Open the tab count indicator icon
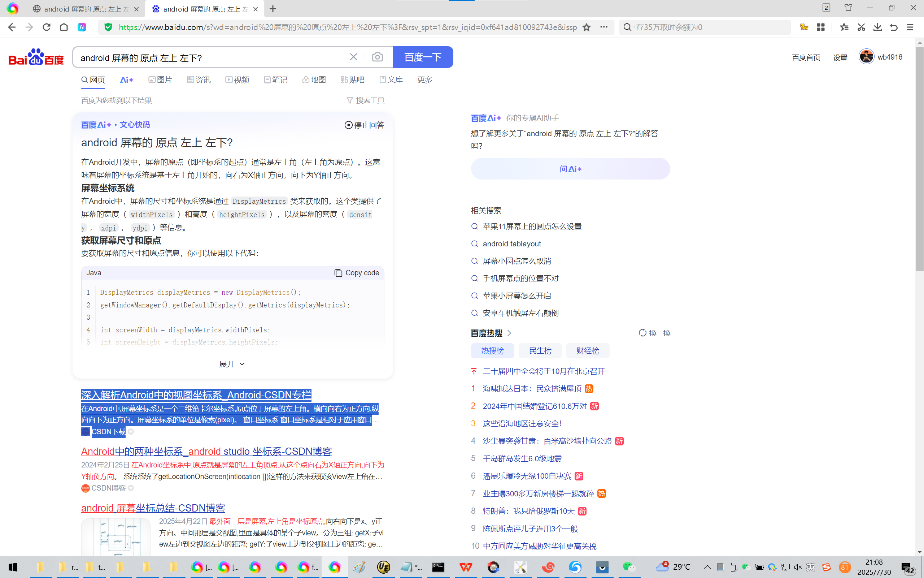 click(826, 8)
